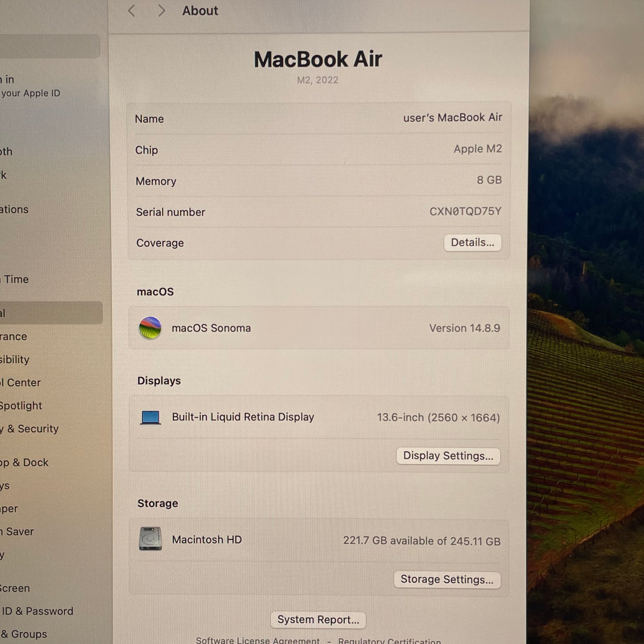Click the 8 GB memory value
Screen dimensions: 644x644
[x=489, y=180]
